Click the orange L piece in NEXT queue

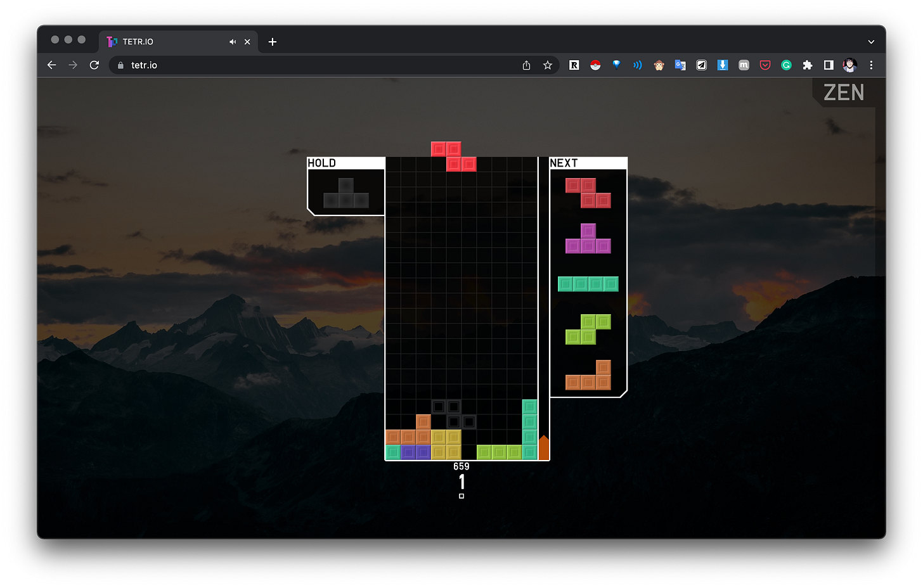point(588,375)
